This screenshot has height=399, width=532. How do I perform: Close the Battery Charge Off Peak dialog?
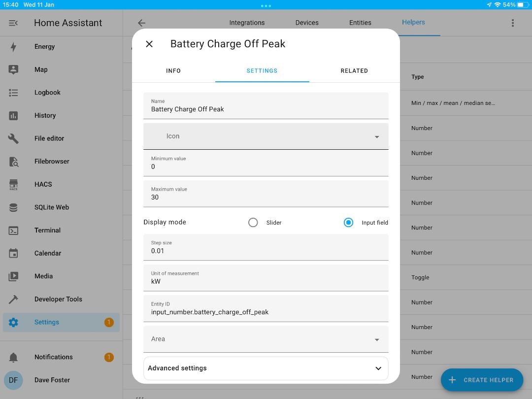pos(149,44)
